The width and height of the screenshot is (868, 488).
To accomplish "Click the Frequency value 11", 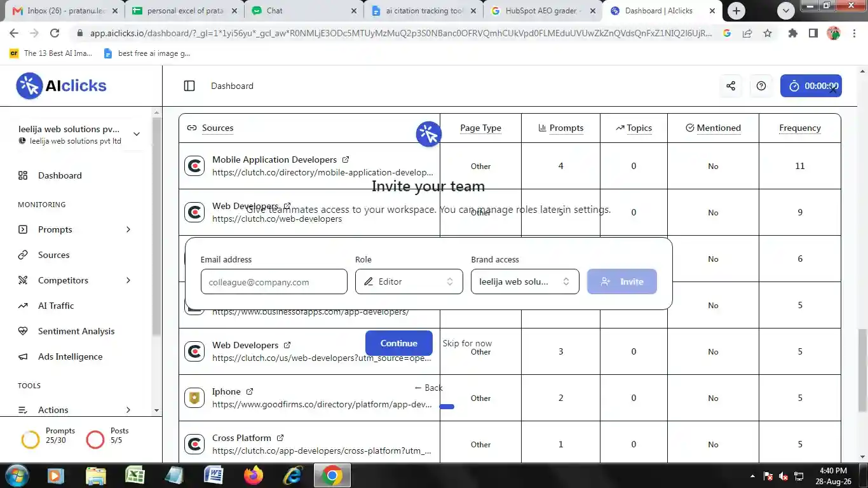I will click(800, 166).
